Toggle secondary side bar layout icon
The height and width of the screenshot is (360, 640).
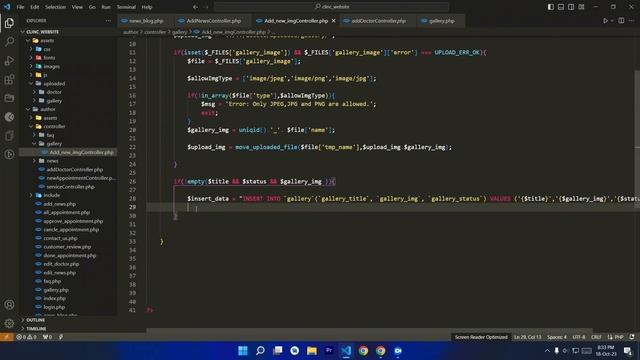571,7
